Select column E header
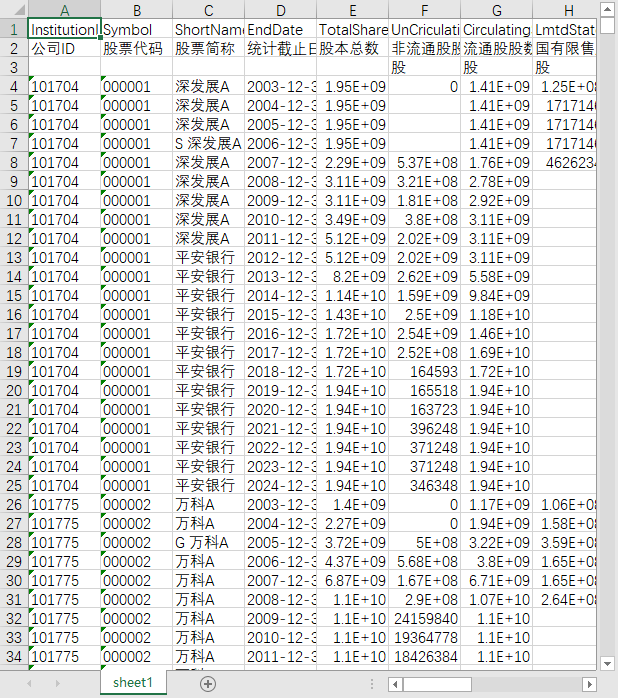The width and height of the screenshot is (618, 698). pos(353,9)
